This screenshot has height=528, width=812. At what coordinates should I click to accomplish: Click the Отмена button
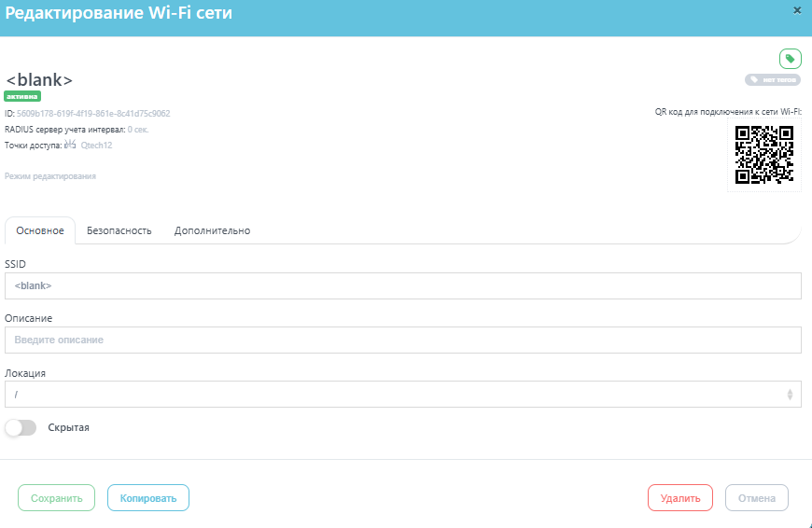pyautogui.click(x=757, y=498)
